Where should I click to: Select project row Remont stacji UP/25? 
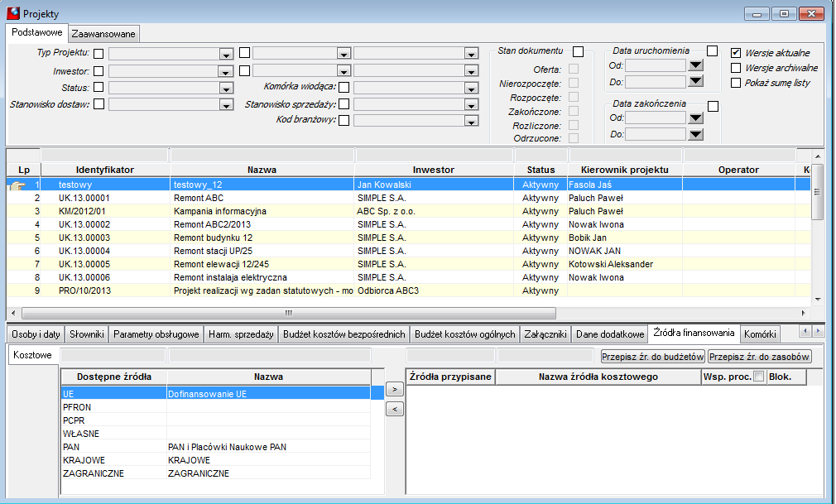(x=408, y=251)
